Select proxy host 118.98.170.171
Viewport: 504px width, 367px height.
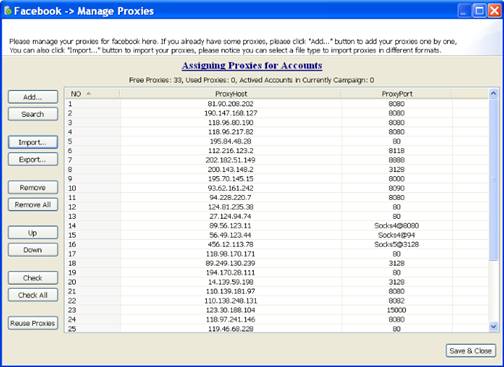pos(230,254)
